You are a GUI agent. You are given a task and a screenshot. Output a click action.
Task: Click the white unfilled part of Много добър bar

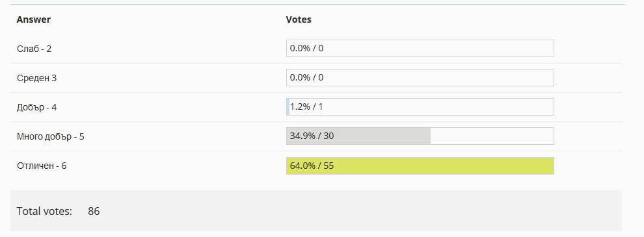coord(492,136)
